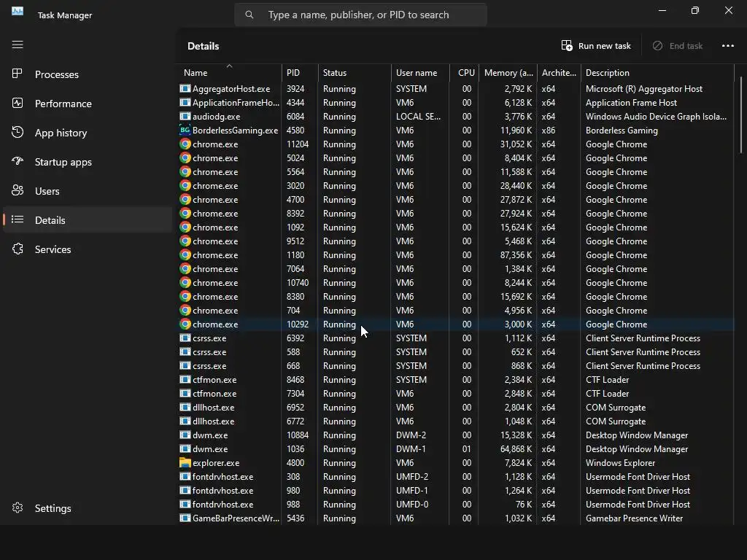Click PID 10292 in the chrome.exe row
This screenshot has height=560, width=747.
298,324
